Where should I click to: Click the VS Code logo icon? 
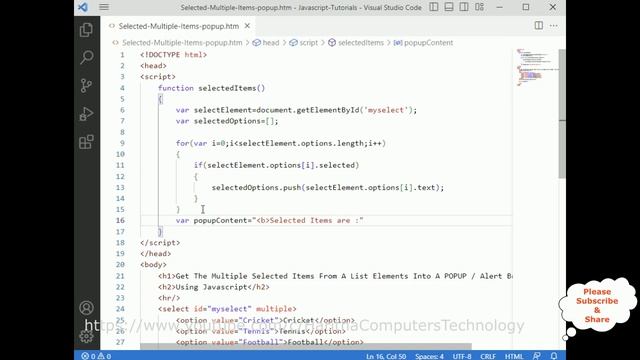(83, 7)
